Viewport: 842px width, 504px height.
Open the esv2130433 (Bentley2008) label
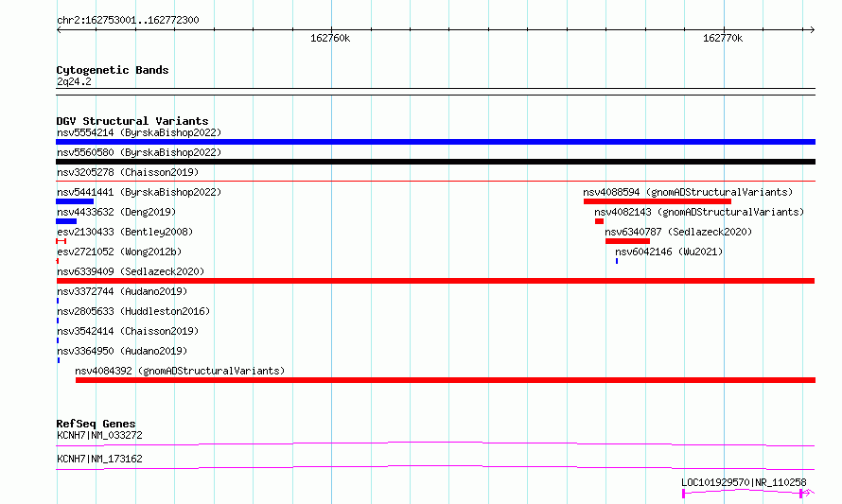pos(125,232)
